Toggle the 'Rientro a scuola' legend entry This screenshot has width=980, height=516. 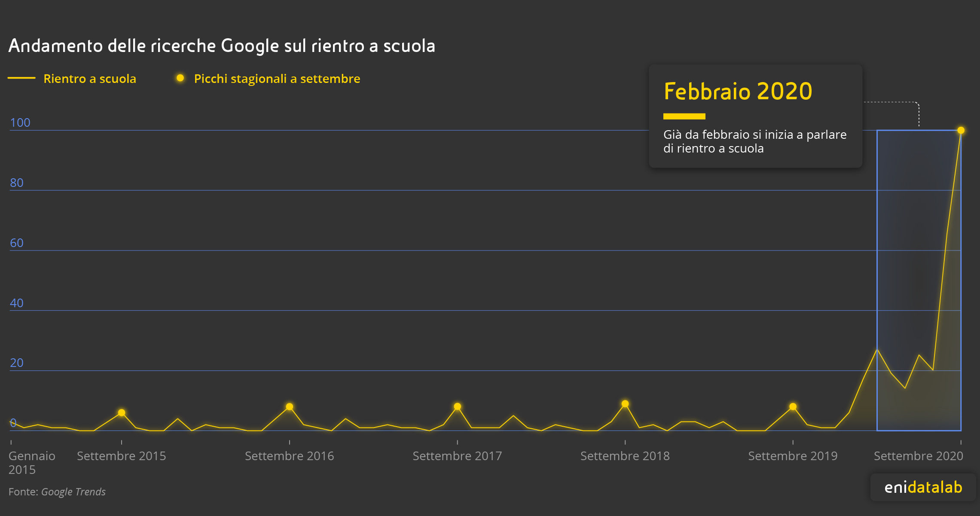tap(89, 79)
